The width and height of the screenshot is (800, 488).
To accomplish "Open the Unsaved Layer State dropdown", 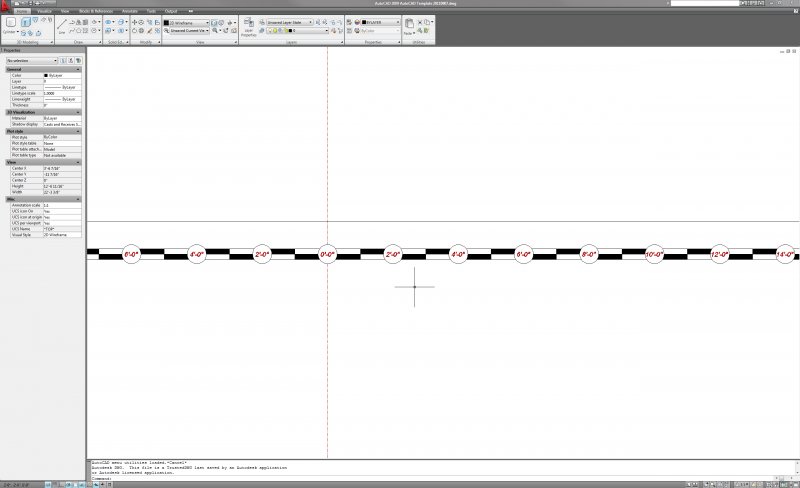I will pyautogui.click(x=289, y=22).
